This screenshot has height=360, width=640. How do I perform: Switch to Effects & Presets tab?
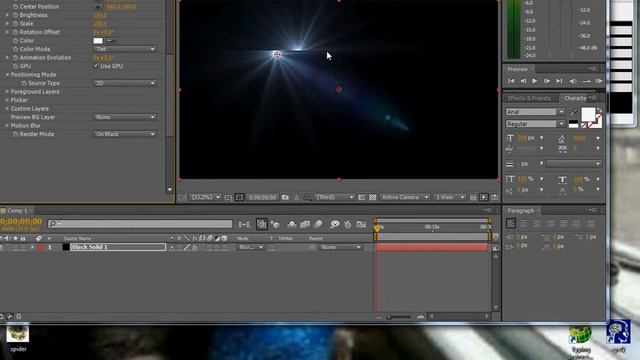(x=529, y=98)
